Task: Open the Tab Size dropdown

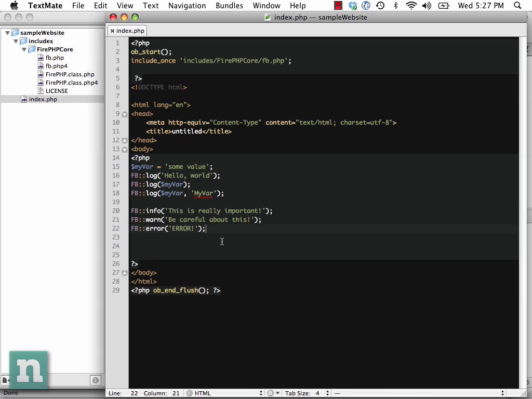Action: pyautogui.click(x=308, y=393)
